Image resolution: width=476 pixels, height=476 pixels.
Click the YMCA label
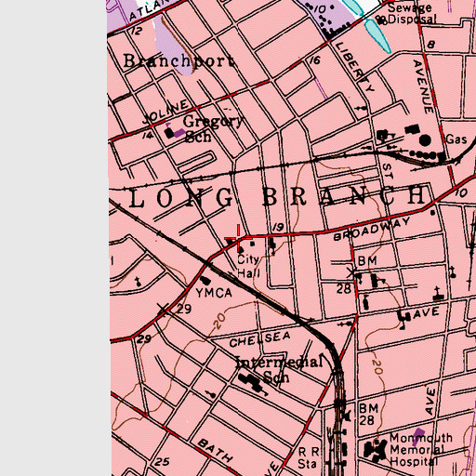click(x=214, y=293)
